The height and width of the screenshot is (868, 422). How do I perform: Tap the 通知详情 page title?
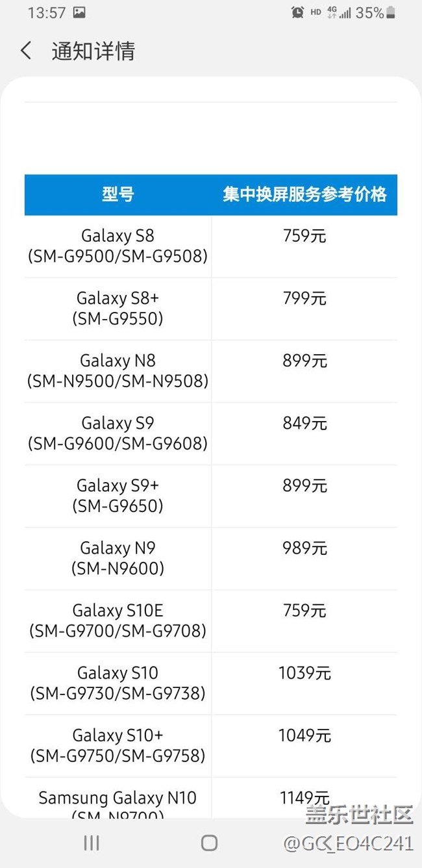93,51
